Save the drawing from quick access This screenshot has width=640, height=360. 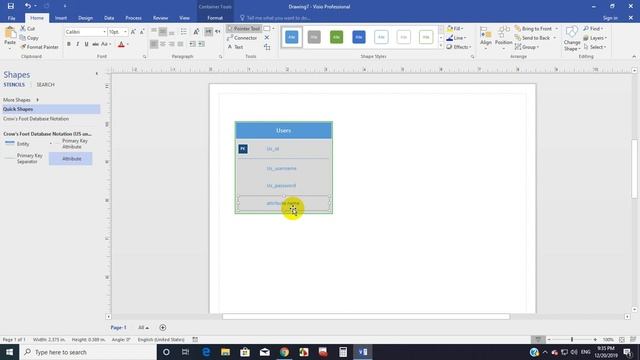click(x=11, y=6)
